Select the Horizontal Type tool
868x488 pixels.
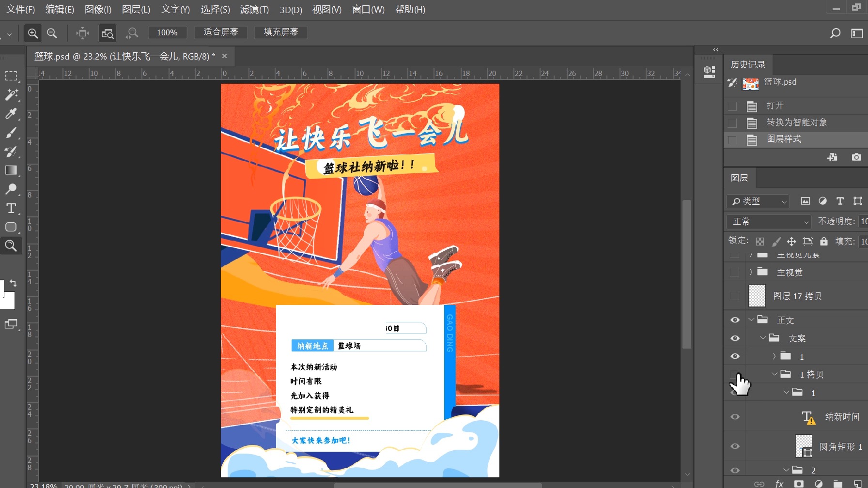point(11,208)
